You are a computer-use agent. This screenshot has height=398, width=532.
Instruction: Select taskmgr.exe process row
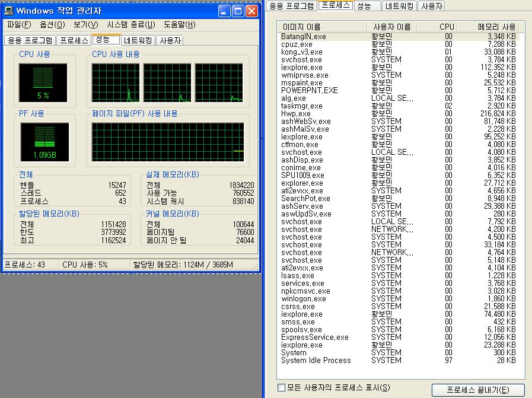399,106
